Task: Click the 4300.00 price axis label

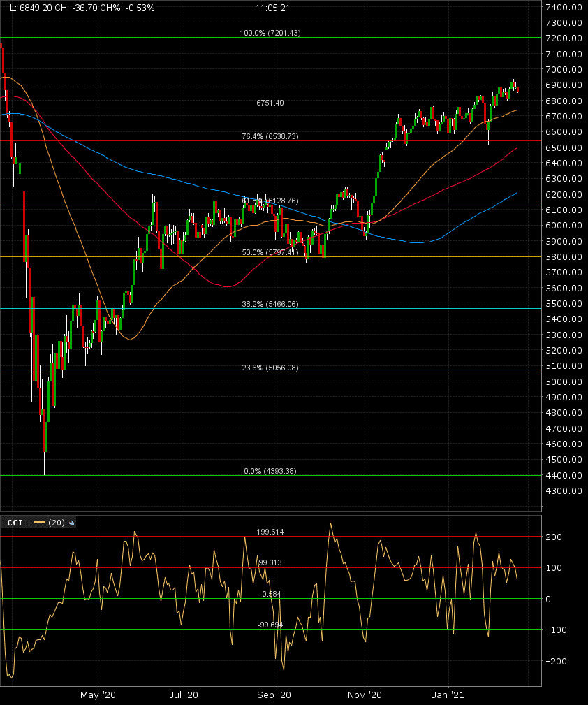Action: tap(564, 490)
